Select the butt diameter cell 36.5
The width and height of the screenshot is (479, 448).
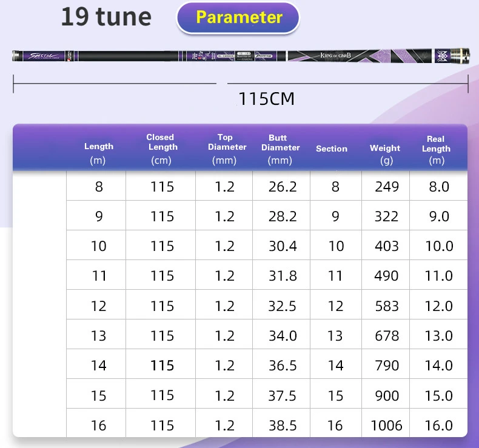[x=282, y=366]
